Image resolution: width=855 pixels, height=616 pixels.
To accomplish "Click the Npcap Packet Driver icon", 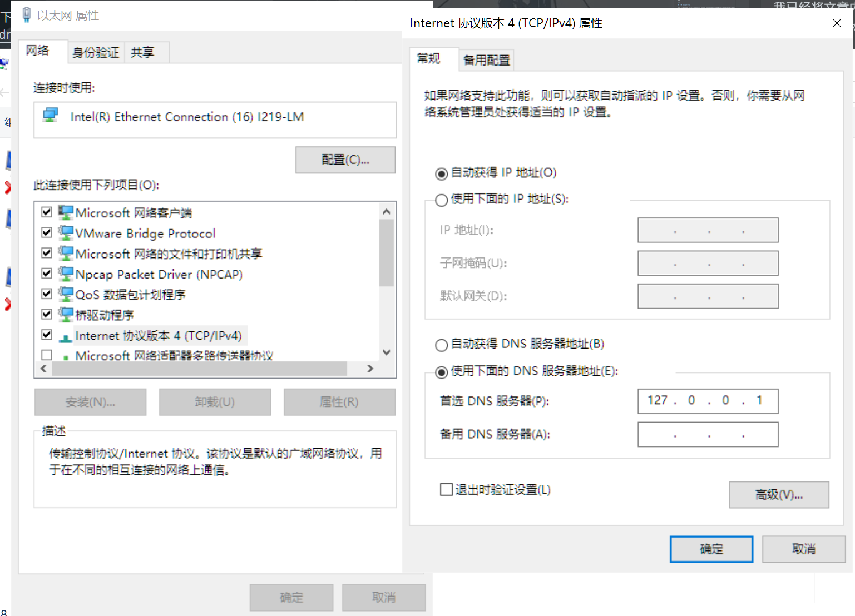I will tap(65, 273).
